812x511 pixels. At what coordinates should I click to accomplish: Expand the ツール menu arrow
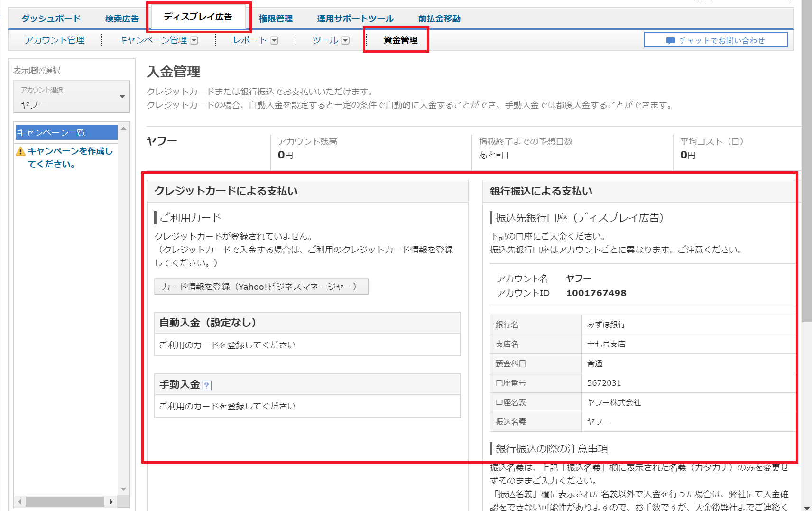point(345,41)
